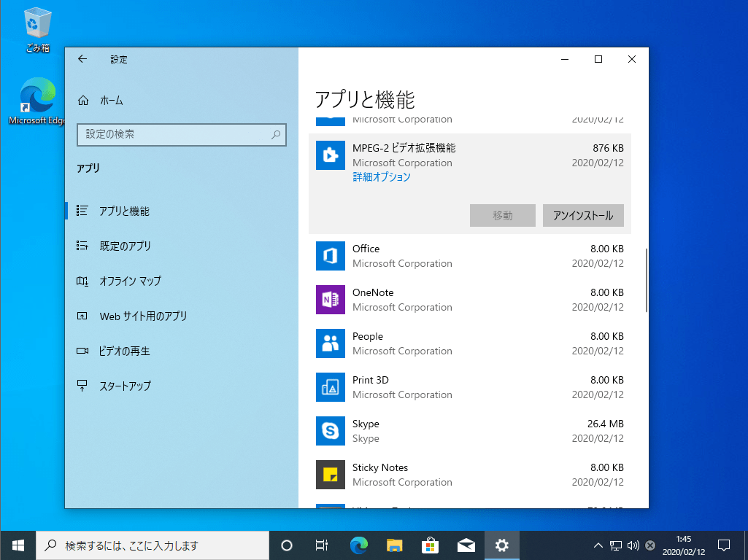Open 詳細オプション link for MPEG-2

pyautogui.click(x=381, y=176)
